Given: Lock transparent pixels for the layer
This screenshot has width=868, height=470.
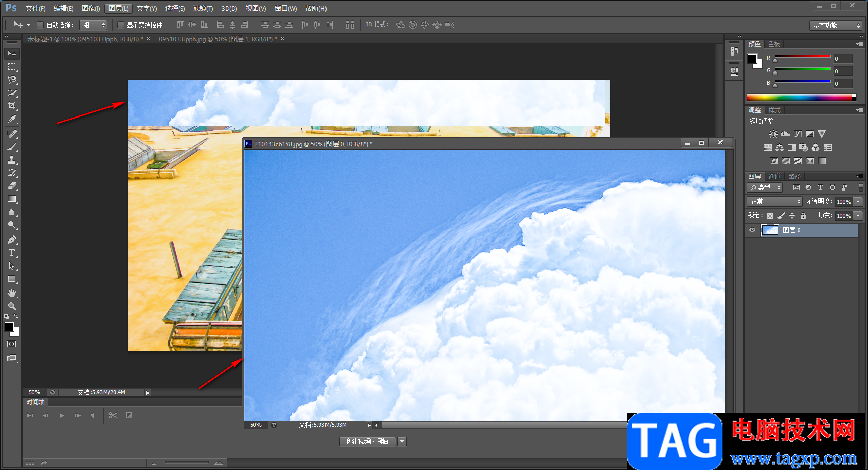Looking at the screenshot, I should (770, 216).
